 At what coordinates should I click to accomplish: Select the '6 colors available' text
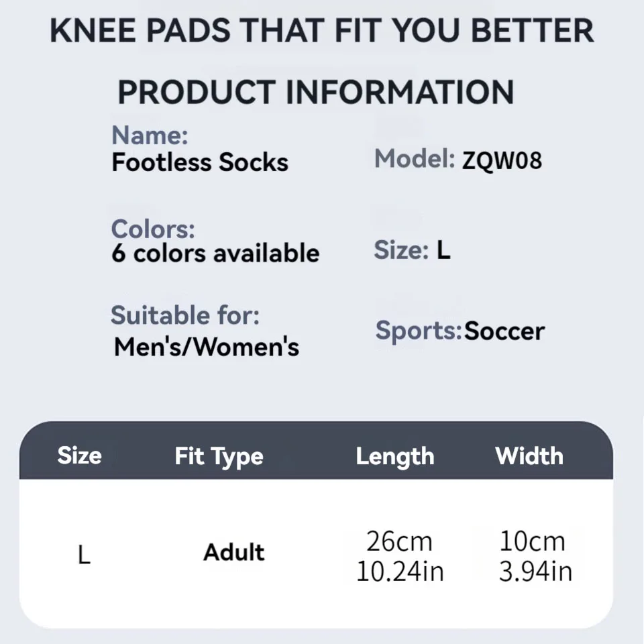[x=215, y=254]
